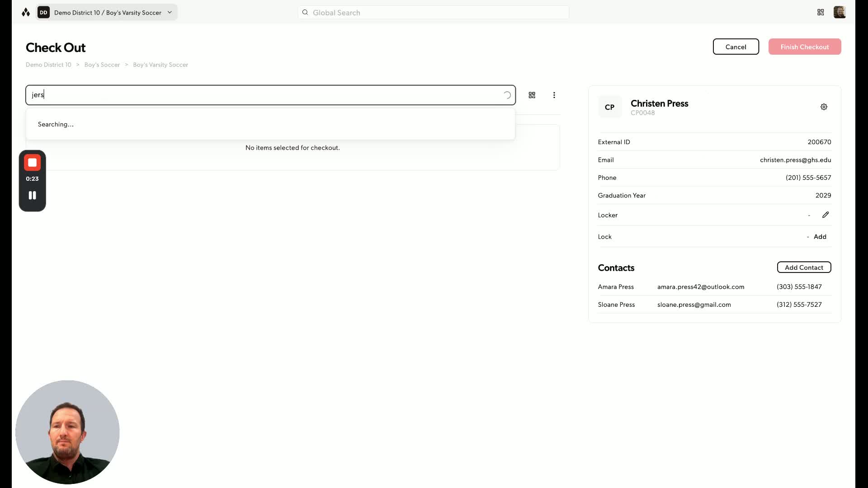Click the DD district avatar badge
Image resolution: width=868 pixels, height=488 pixels.
pos(43,12)
